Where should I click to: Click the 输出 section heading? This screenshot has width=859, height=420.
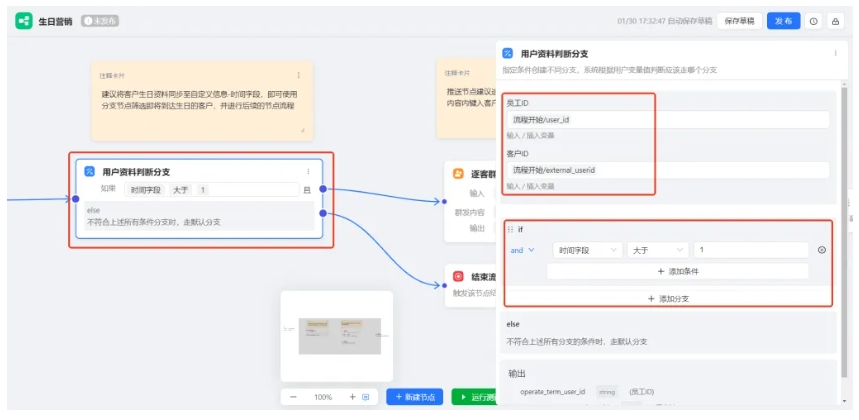517,373
